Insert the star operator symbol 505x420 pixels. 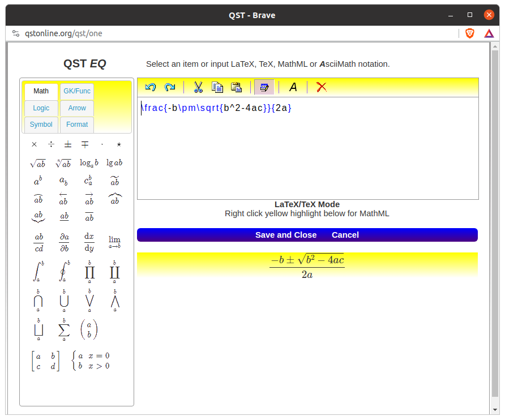pyautogui.click(x=119, y=144)
